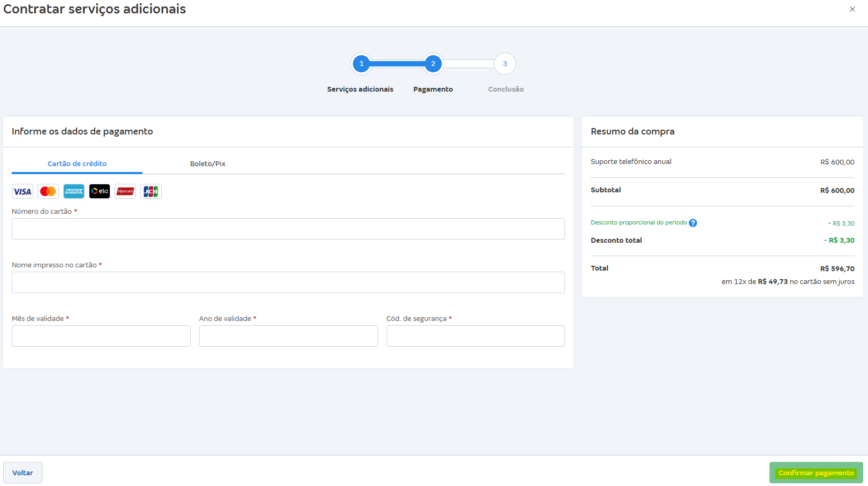Focus the Ano de validade field
Viewport: 868px width, 486px height.
coord(289,336)
